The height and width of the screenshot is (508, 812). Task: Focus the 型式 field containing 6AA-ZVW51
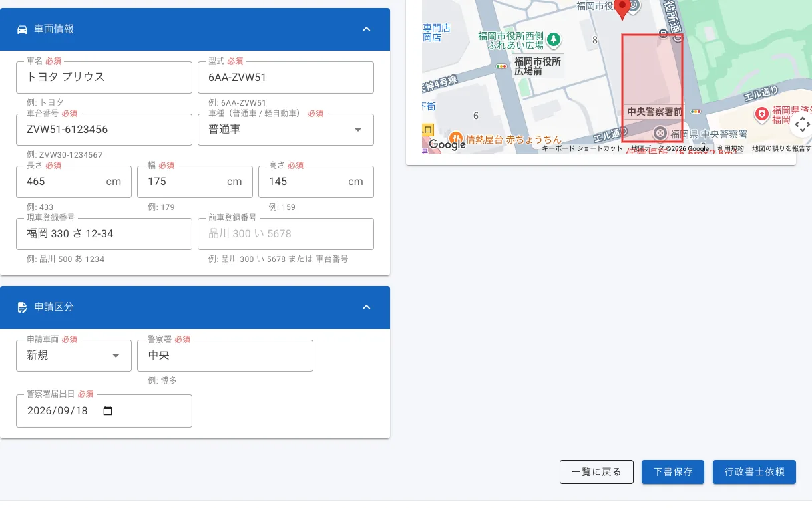[286, 78]
